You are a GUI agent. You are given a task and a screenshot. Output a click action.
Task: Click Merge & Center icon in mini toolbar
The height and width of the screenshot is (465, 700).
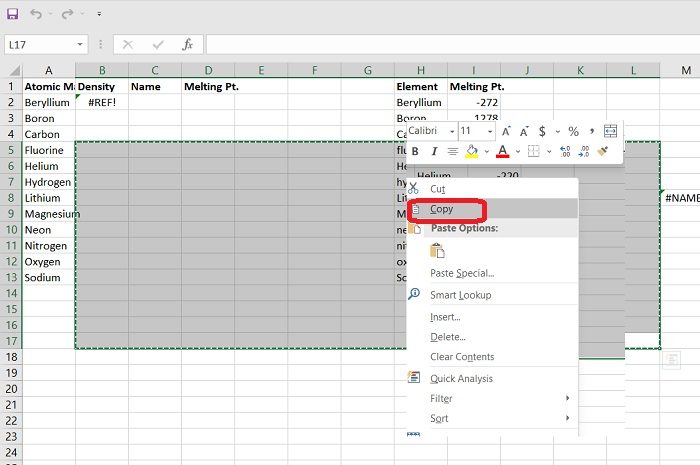[x=611, y=131]
